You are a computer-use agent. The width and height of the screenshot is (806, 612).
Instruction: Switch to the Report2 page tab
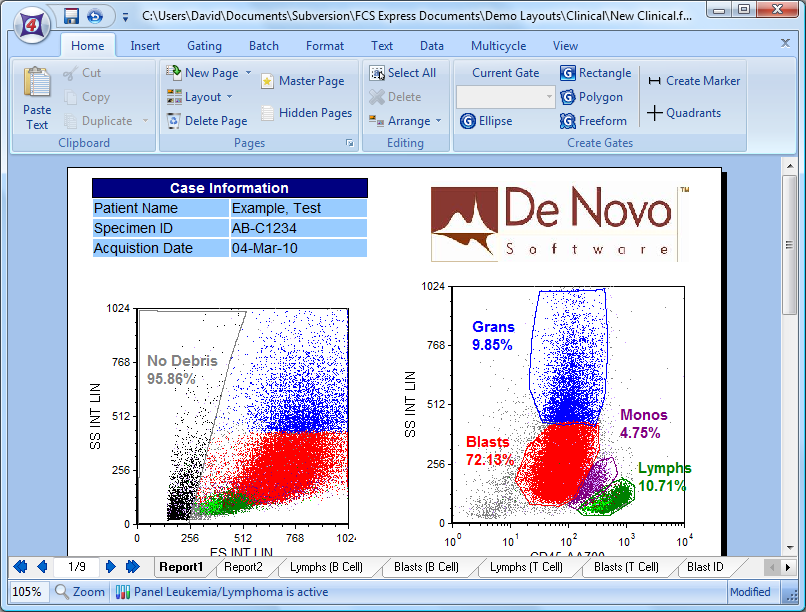[243, 567]
